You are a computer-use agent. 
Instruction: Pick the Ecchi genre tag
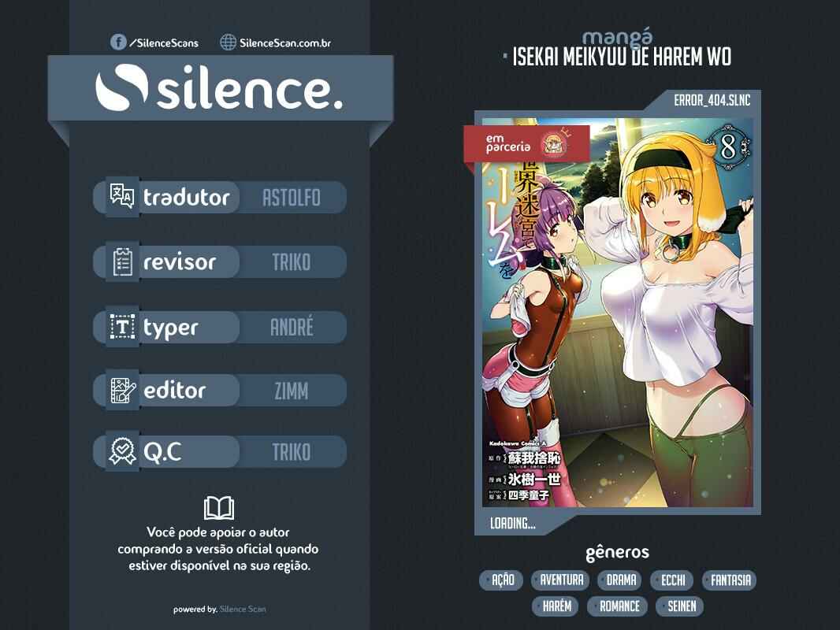[673, 580]
